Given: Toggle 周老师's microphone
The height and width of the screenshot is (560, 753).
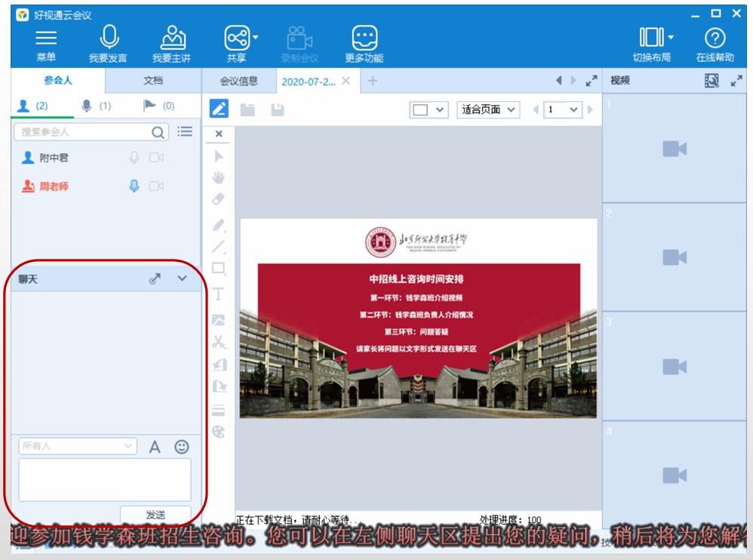Looking at the screenshot, I should pos(134,186).
